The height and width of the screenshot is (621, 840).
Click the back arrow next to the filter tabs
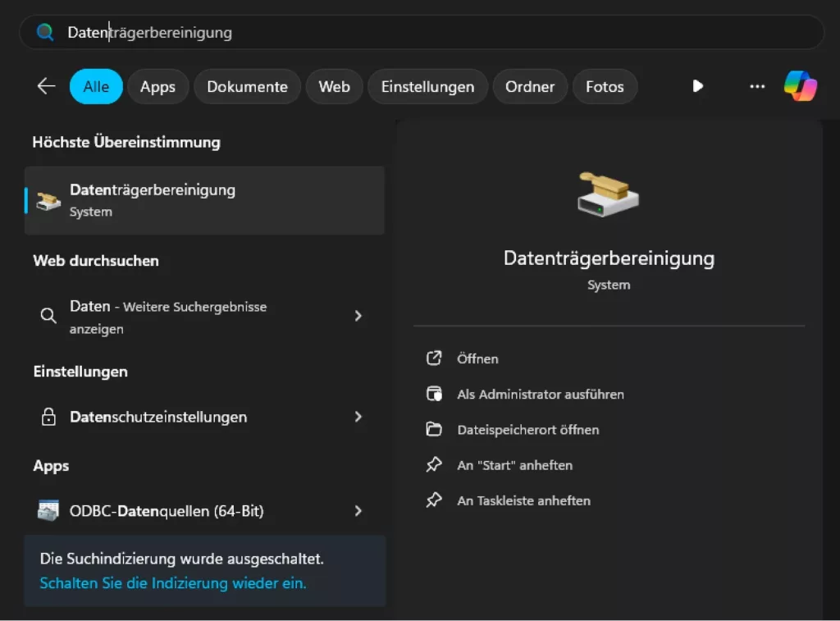click(46, 84)
